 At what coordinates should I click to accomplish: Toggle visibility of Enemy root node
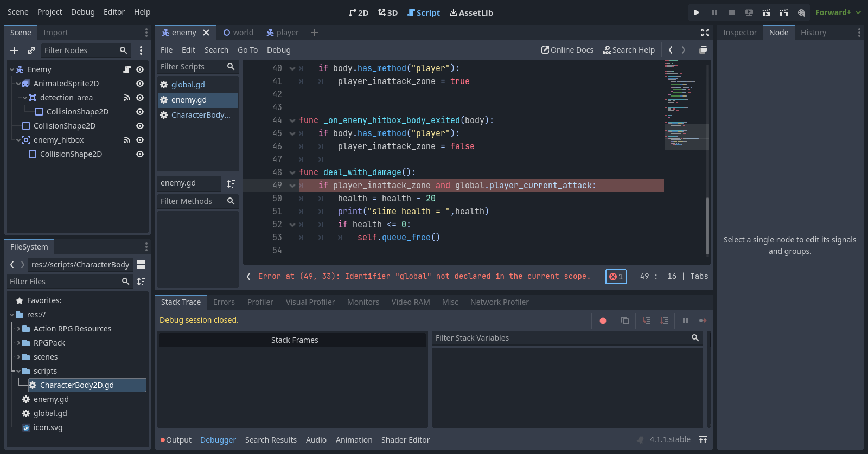(x=140, y=69)
